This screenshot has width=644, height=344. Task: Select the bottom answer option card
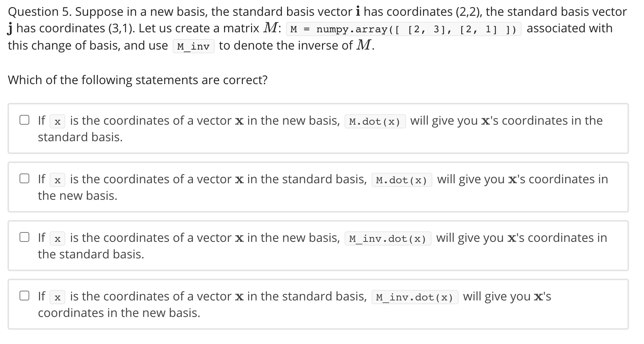click(x=319, y=304)
